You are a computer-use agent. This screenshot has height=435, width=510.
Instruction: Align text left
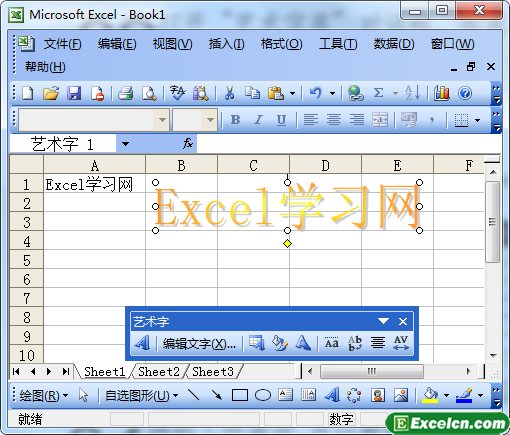click(x=311, y=120)
